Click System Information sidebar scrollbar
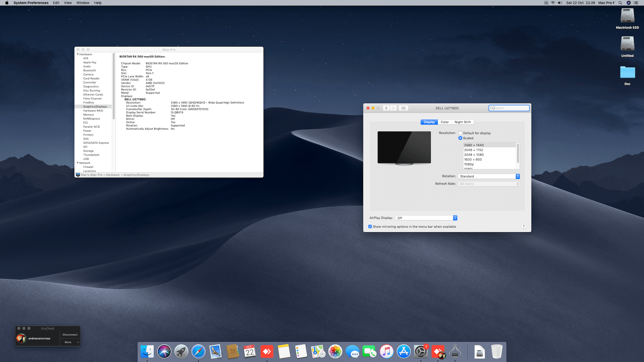 (114, 86)
